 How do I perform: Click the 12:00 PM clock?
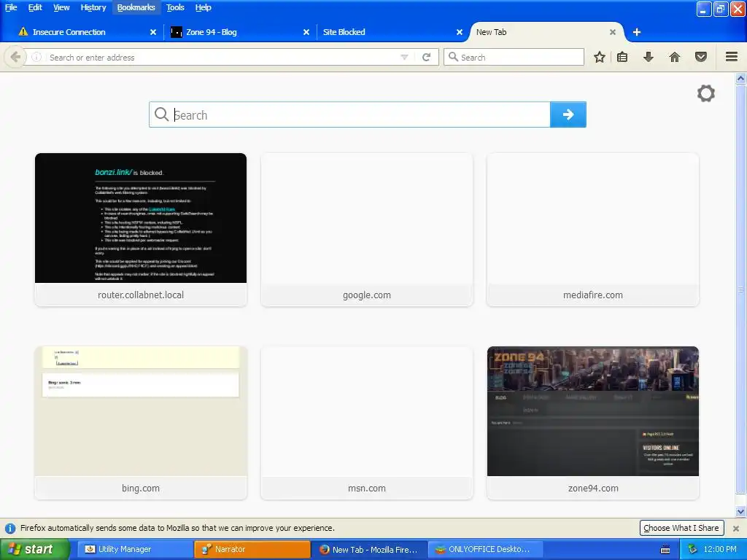(719, 549)
